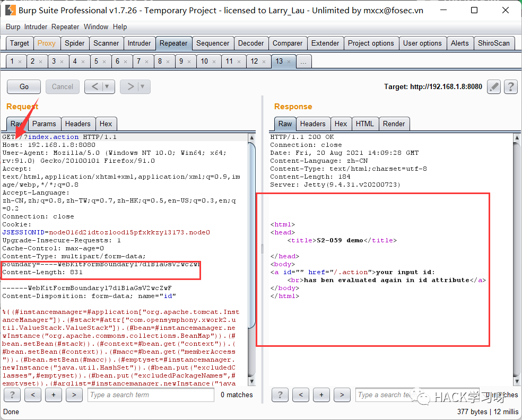Go to previous match in request search
The height and width of the screenshot is (420, 522).
click(33, 395)
